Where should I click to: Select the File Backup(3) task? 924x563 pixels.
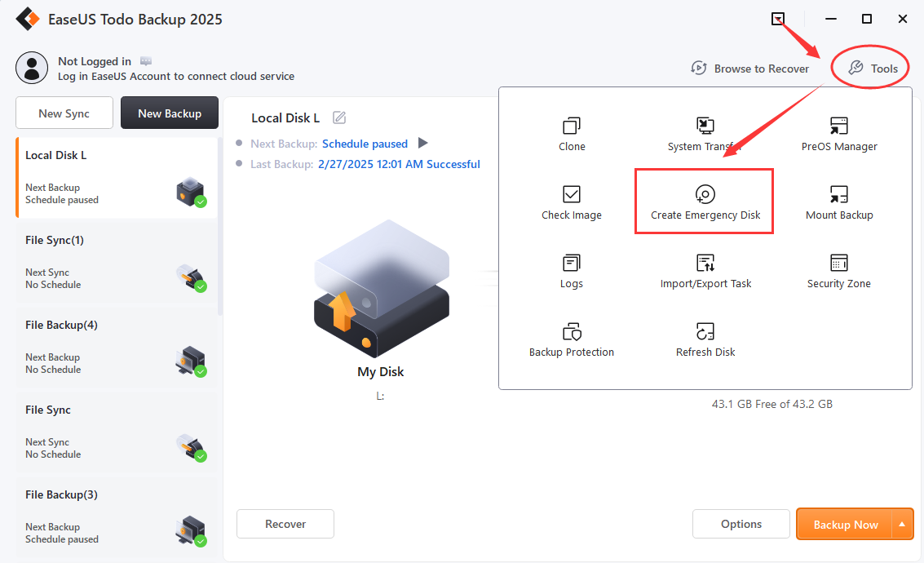(x=117, y=517)
